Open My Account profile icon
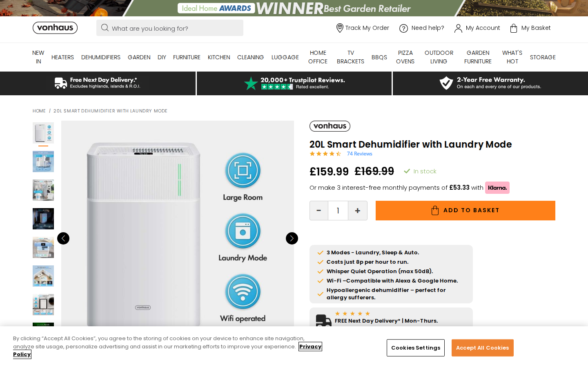This screenshot has height=368, width=588. pyautogui.click(x=458, y=28)
